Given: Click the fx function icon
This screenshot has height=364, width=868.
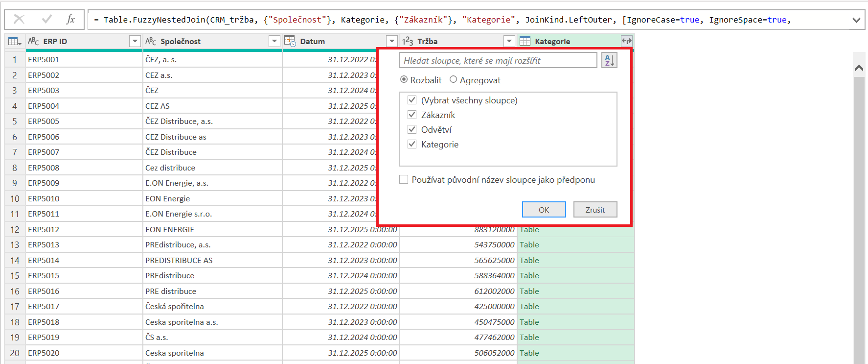Looking at the screenshot, I should [x=71, y=20].
